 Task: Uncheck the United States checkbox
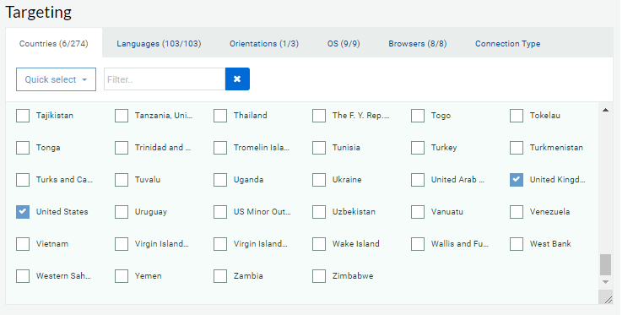[x=23, y=212]
